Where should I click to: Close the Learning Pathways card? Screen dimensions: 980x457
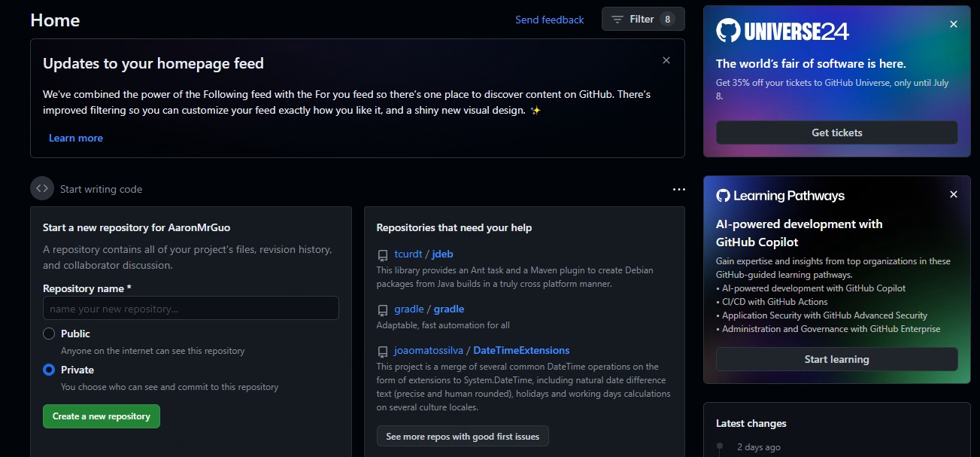coord(954,194)
